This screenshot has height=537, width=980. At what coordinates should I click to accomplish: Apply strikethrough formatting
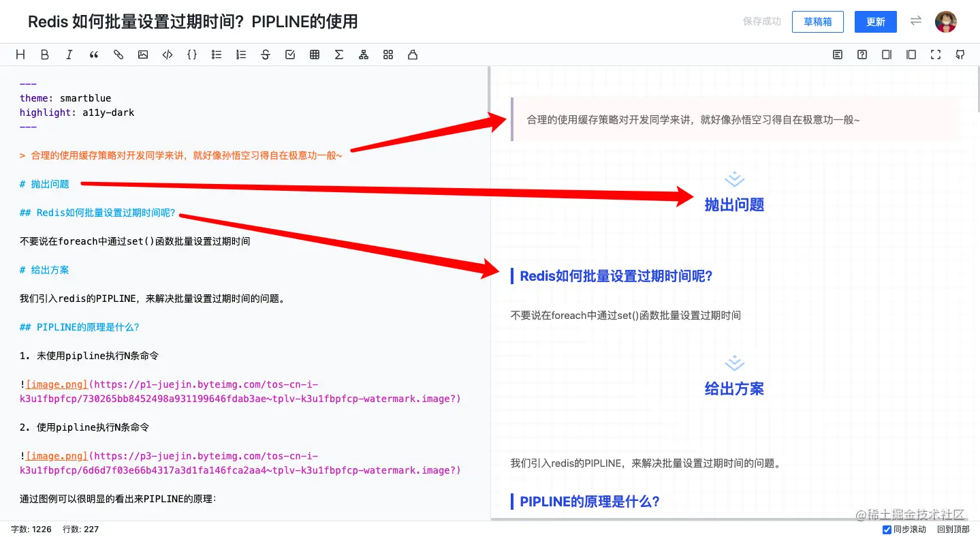coord(266,55)
